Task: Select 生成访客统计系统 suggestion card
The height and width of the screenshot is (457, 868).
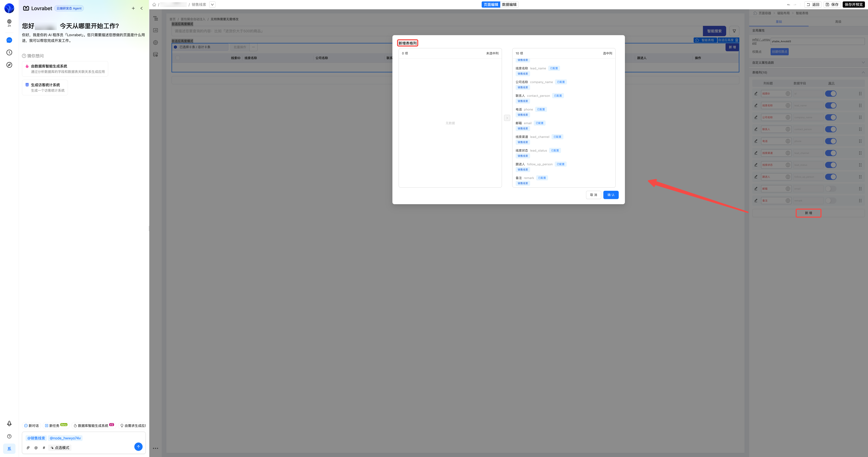Action: click(x=45, y=88)
